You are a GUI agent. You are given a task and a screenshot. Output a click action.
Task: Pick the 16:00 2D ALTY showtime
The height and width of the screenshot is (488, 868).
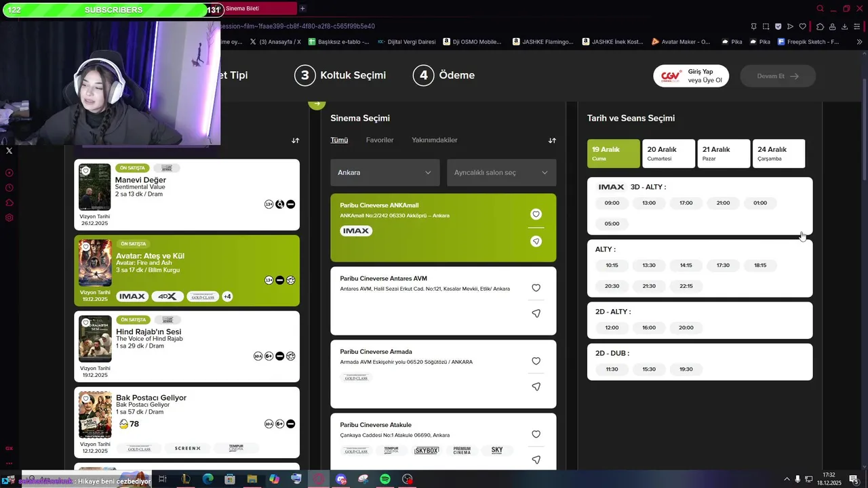click(x=649, y=327)
